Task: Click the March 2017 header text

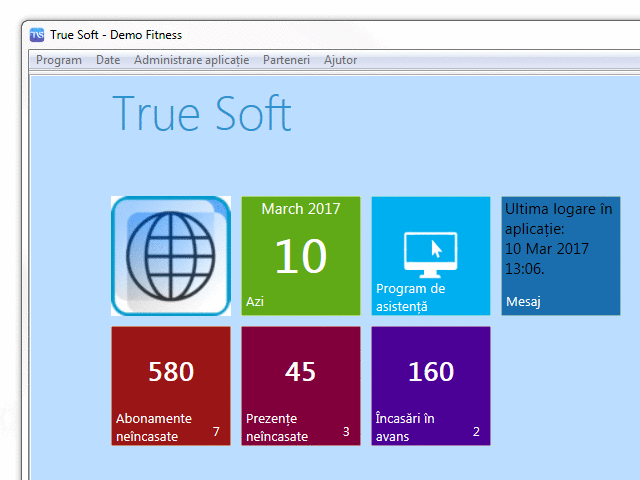Action: click(x=300, y=209)
